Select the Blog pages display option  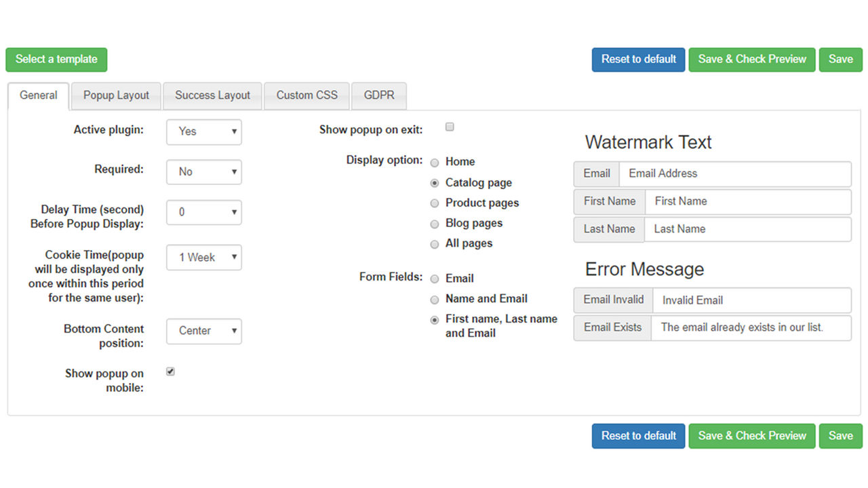coord(435,224)
